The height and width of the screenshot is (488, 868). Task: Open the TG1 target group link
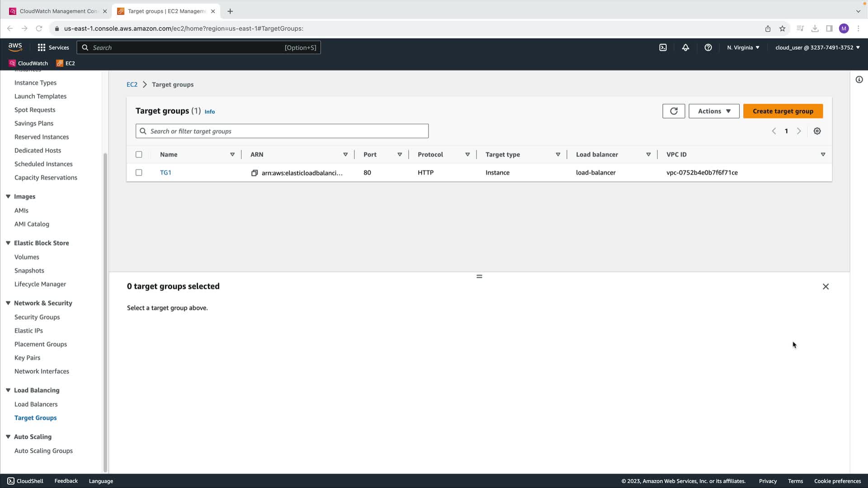[x=165, y=173]
